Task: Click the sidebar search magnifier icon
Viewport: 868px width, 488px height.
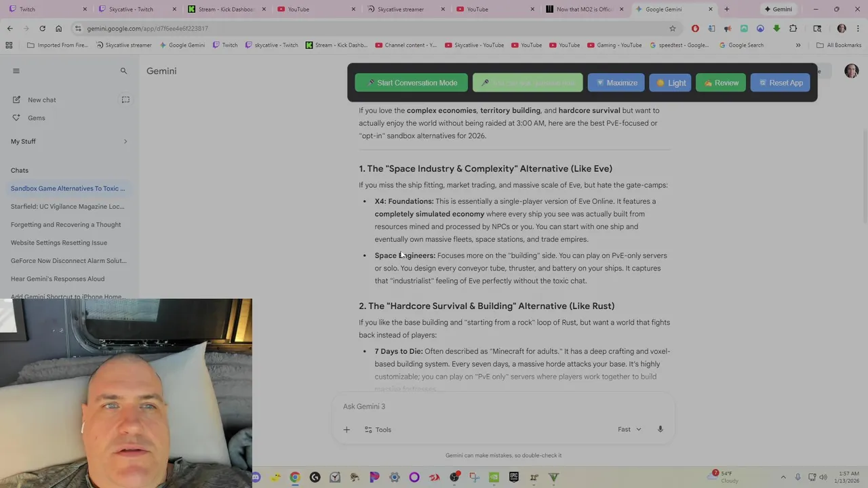Action: point(123,70)
